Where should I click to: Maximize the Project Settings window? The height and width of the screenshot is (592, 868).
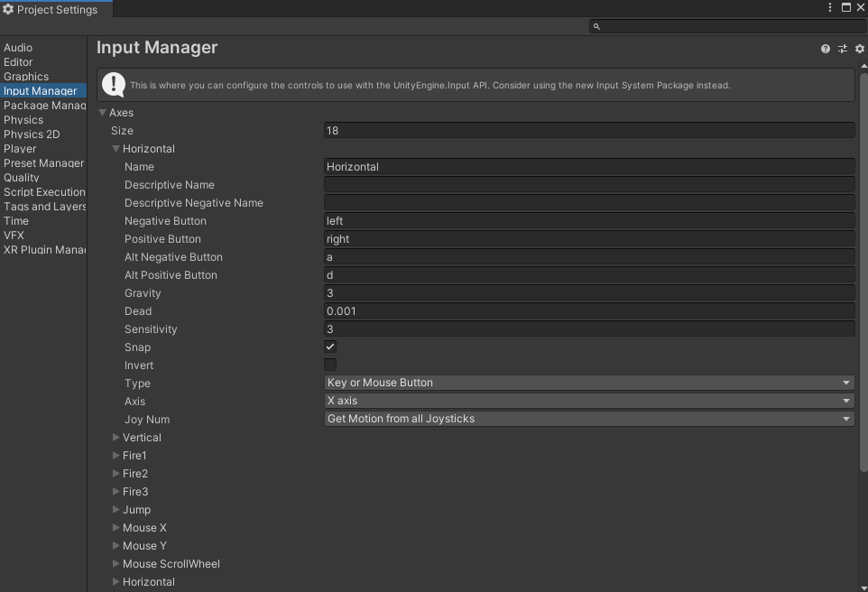(846, 8)
